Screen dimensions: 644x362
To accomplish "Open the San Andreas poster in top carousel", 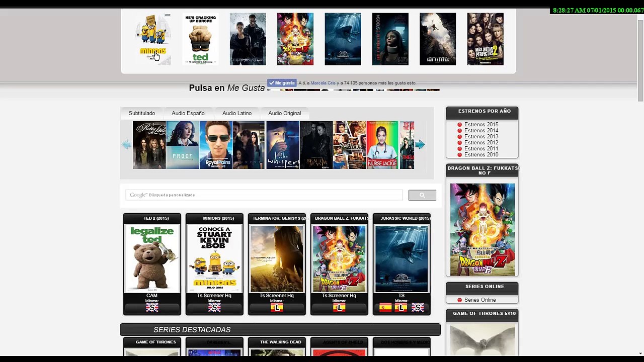I will 438,39.
